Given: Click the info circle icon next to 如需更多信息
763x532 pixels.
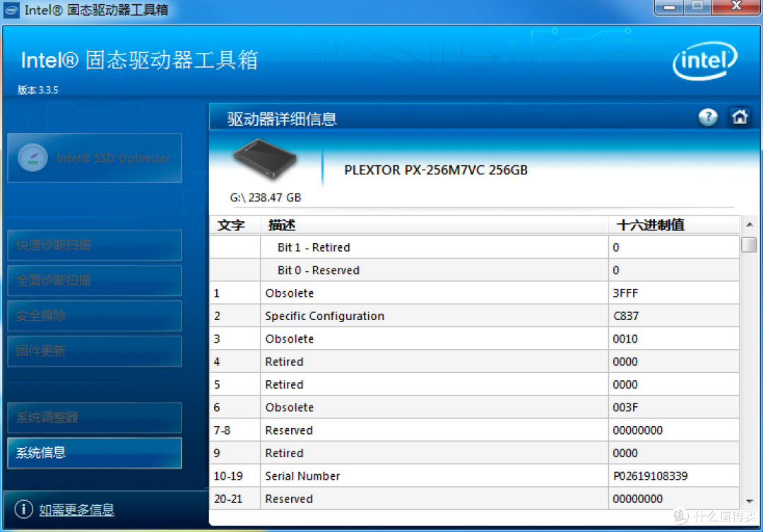Looking at the screenshot, I should point(23,509).
